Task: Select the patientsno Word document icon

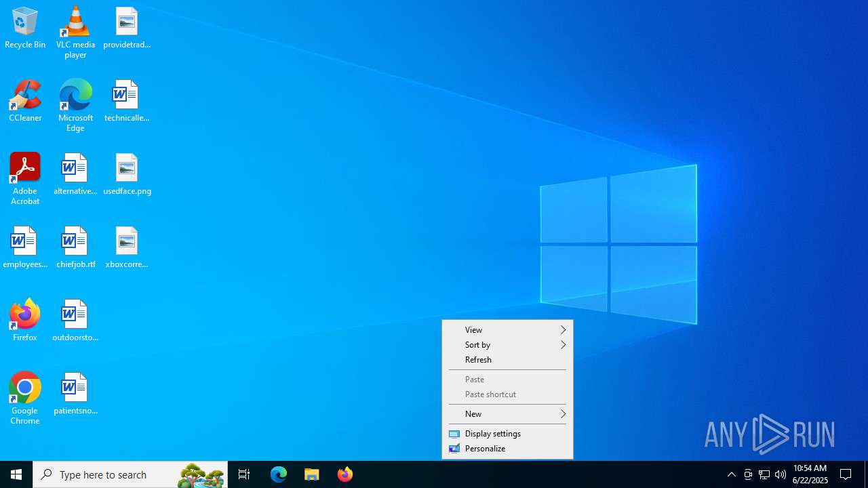Action: click(75, 394)
